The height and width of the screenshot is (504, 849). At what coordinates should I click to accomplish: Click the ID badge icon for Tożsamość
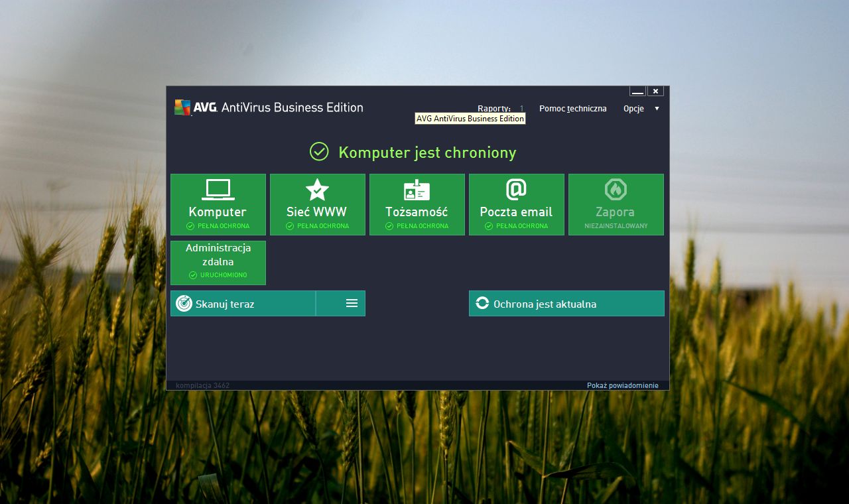[x=417, y=190]
